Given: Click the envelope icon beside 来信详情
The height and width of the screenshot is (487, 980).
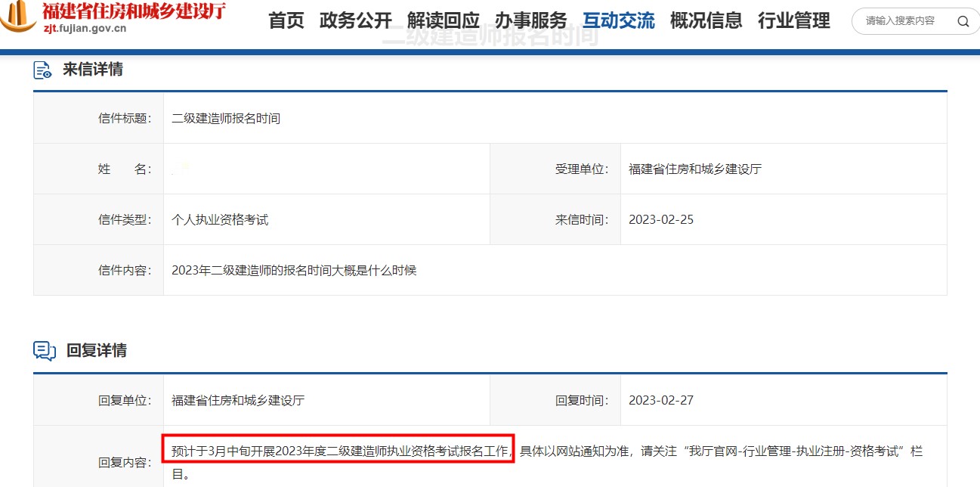Looking at the screenshot, I should 42,69.
